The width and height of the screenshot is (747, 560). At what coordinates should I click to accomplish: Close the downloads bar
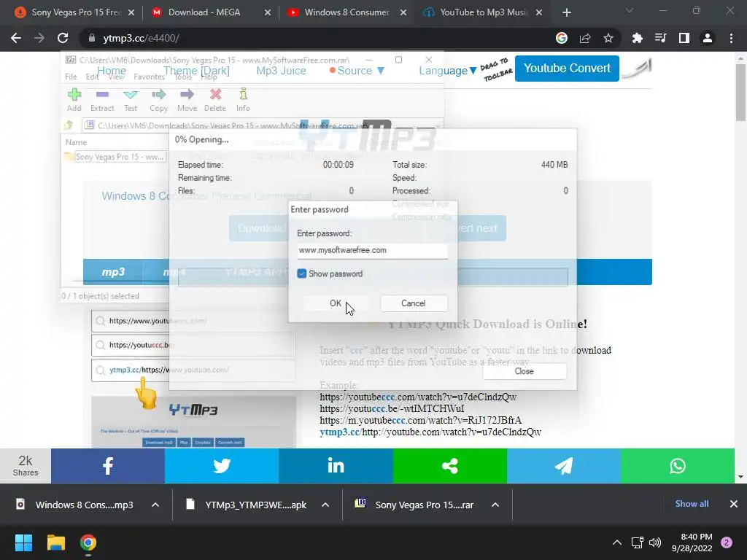click(x=734, y=504)
